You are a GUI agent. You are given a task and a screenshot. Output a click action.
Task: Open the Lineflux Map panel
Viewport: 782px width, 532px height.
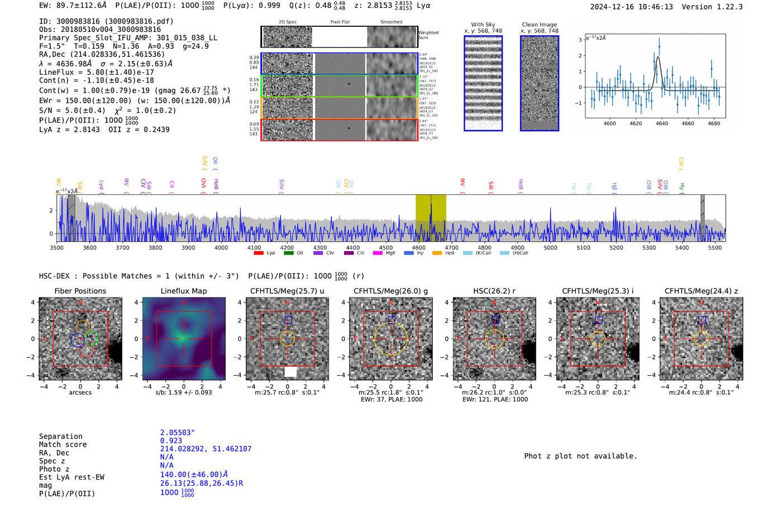point(184,338)
